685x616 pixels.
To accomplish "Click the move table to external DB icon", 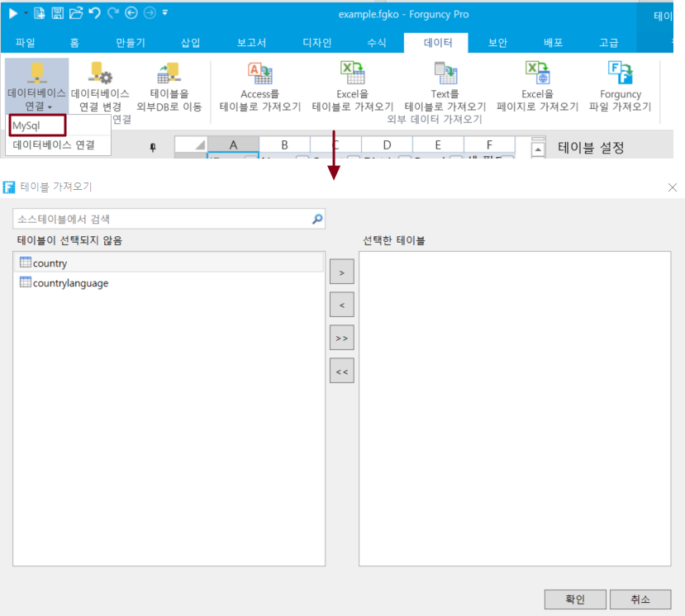I will tap(169, 73).
